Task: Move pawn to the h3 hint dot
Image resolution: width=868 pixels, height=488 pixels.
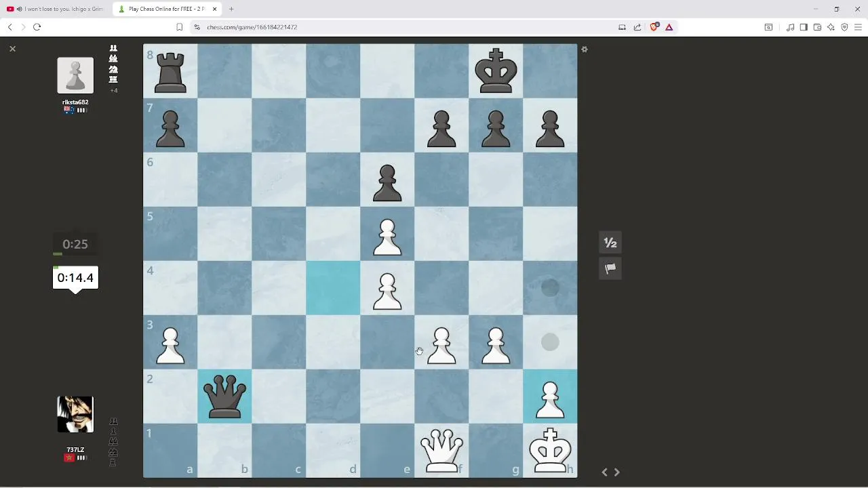Action: tap(550, 342)
